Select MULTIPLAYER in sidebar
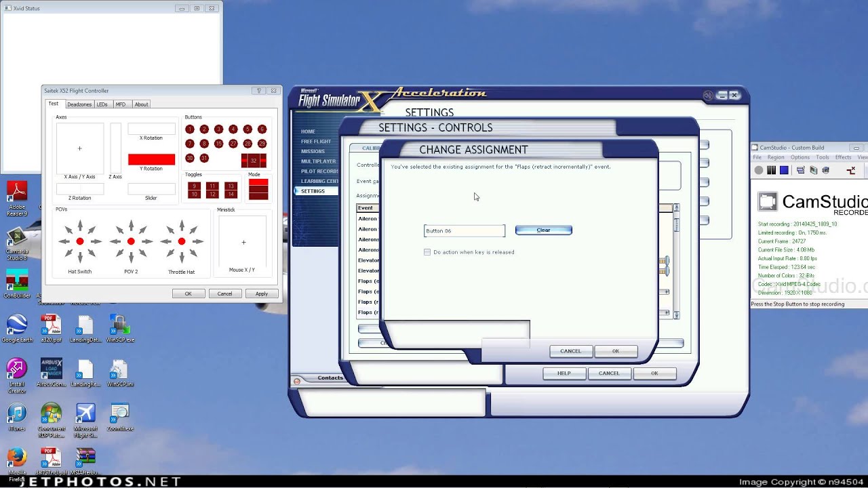The width and height of the screenshot is (868, 488). 319,161
